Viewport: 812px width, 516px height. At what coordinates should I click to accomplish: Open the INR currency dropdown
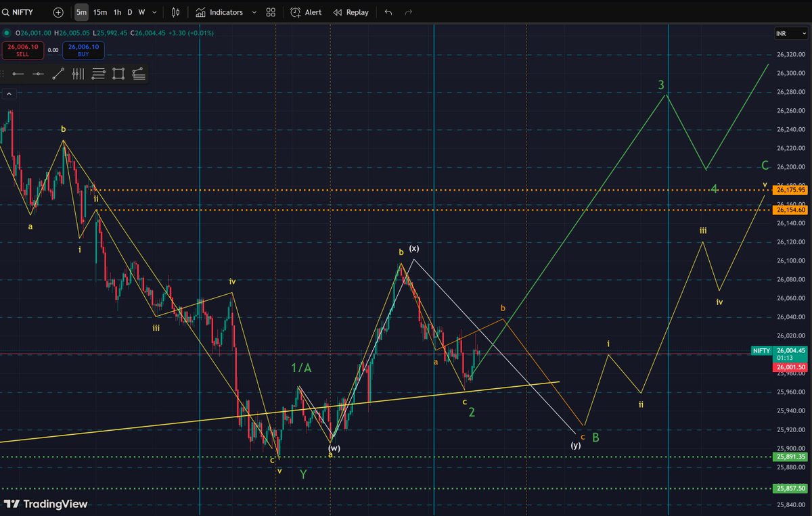(x=790, y=32)
